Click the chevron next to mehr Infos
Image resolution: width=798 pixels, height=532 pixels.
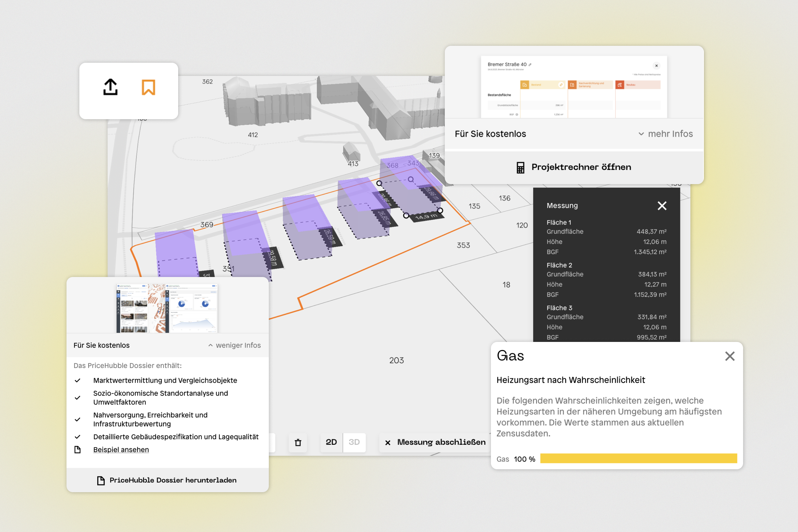(641, 134)
